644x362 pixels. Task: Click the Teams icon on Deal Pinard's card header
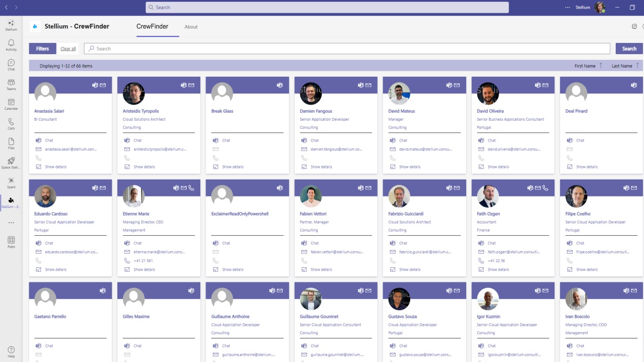(634, 85)
